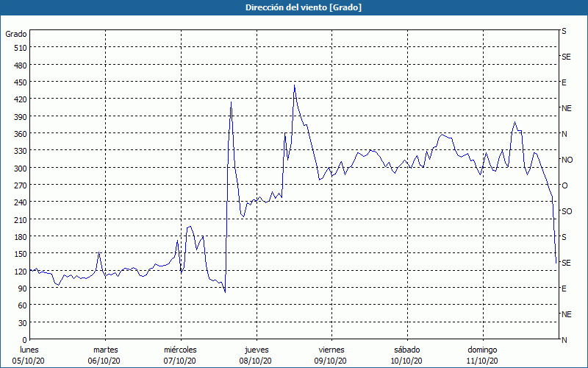The image size is (588, 368).
Task: Click the lunes day label
Action: point(29,350)
